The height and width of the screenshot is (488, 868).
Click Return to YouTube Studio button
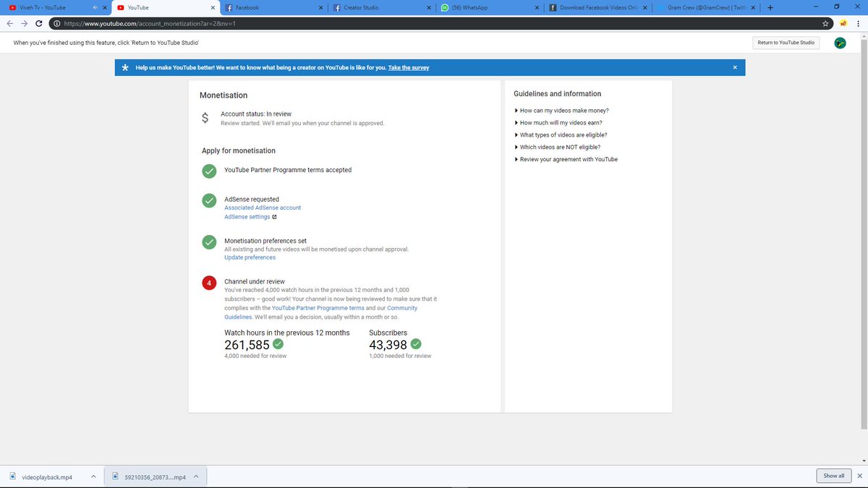click(786, 43)
